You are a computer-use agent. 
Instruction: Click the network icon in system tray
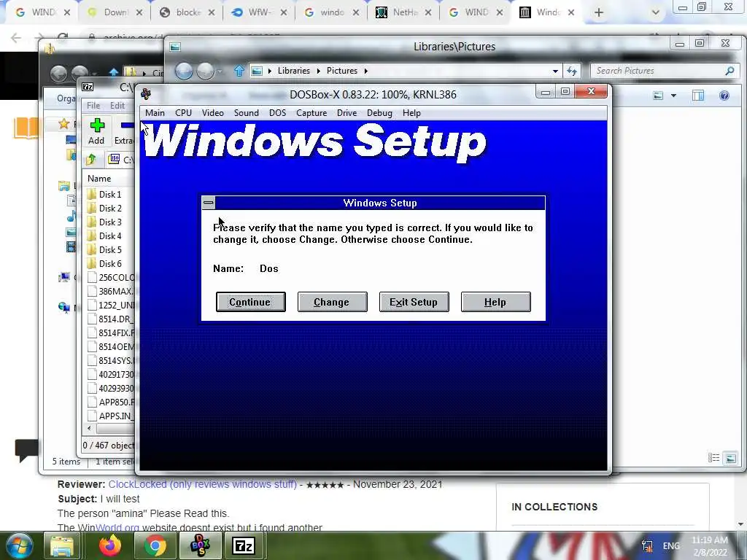[648, 545]
